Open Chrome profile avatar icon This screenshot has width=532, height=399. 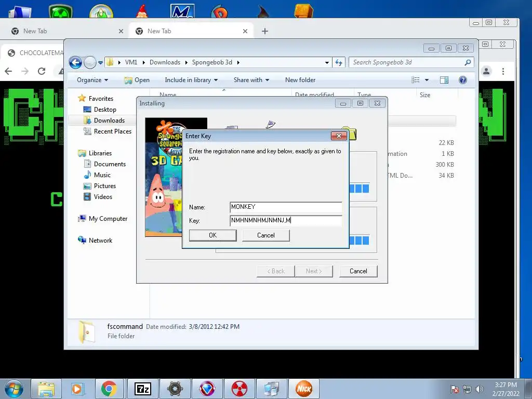(486, 71)
